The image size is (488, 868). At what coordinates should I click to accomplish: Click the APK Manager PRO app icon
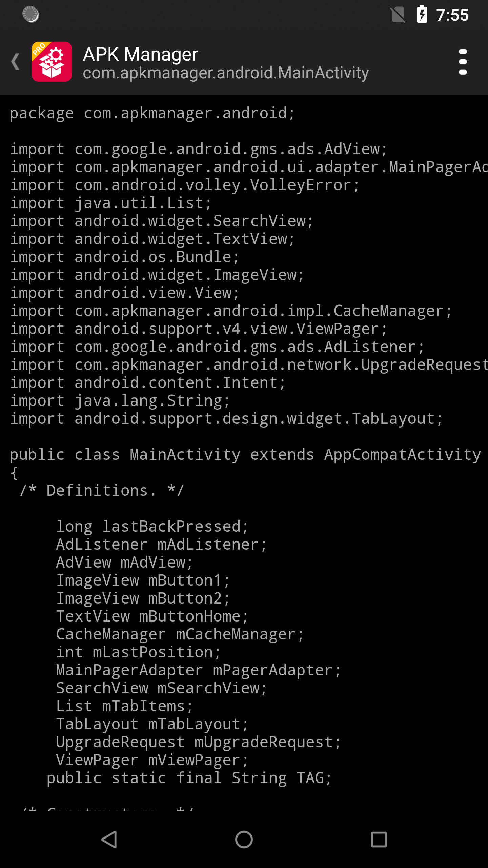coord(52,62)
